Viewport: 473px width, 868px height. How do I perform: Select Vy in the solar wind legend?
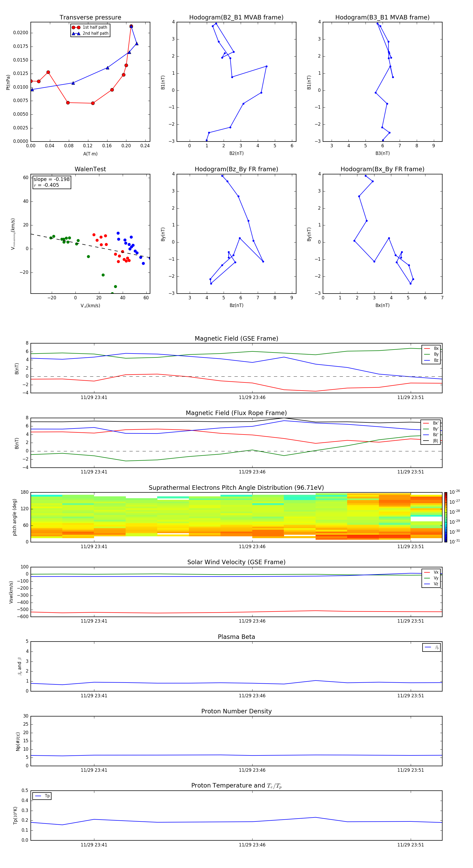[x=431, y=578]
